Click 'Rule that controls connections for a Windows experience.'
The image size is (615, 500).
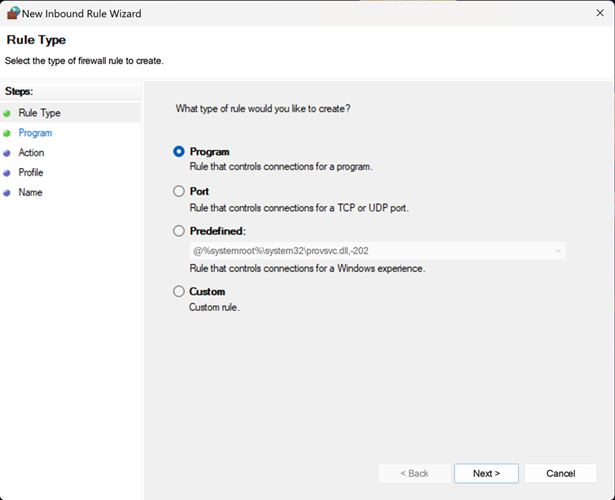pyautogui.click(x=308, y=269)
